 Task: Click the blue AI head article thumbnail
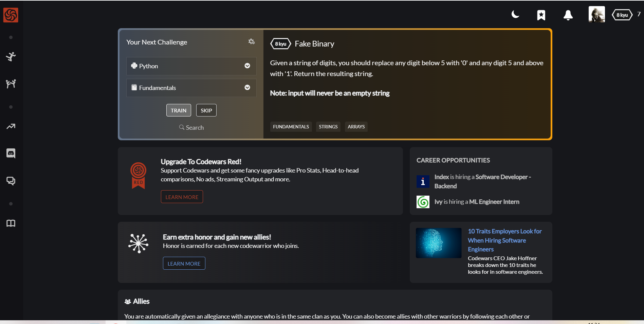click(439, 243)
